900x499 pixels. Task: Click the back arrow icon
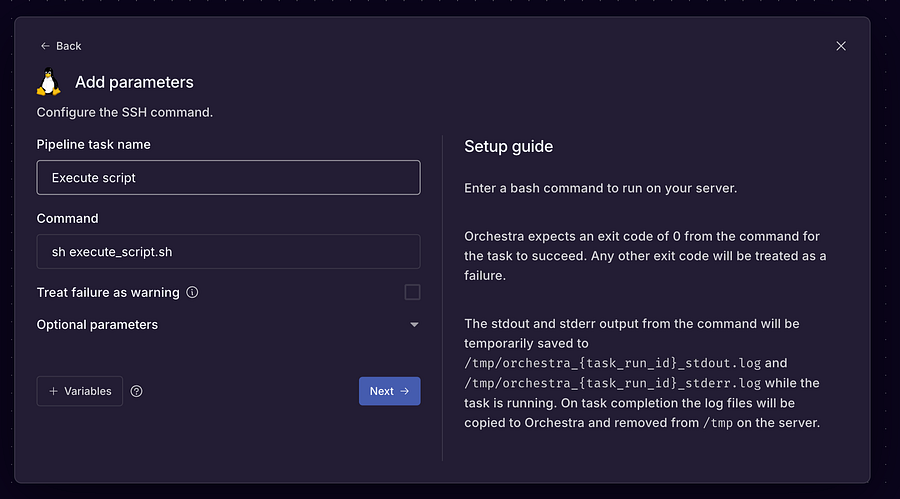[45, 46]
